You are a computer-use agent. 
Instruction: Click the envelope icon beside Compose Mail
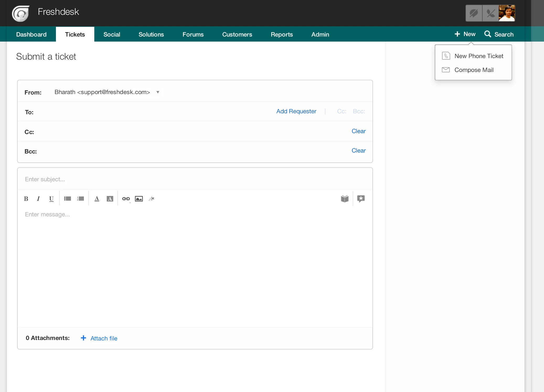tap(446, 70)
